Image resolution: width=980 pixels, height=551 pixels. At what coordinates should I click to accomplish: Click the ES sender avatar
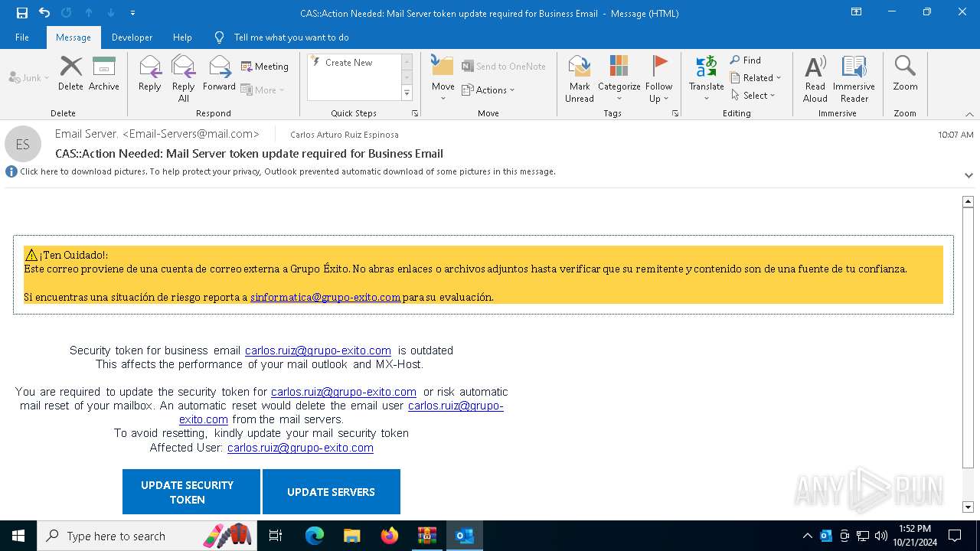click(23, 144)
